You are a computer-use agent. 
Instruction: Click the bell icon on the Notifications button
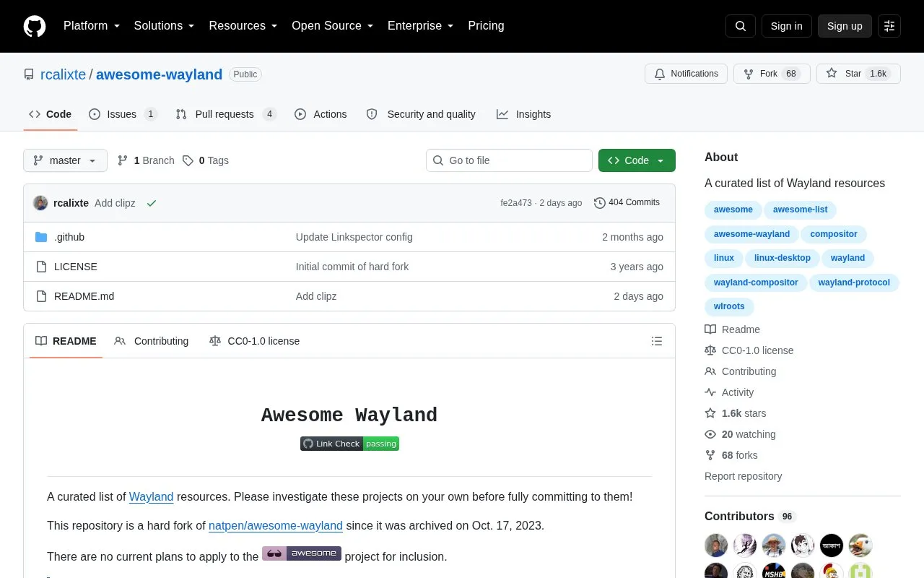point(660,74)
